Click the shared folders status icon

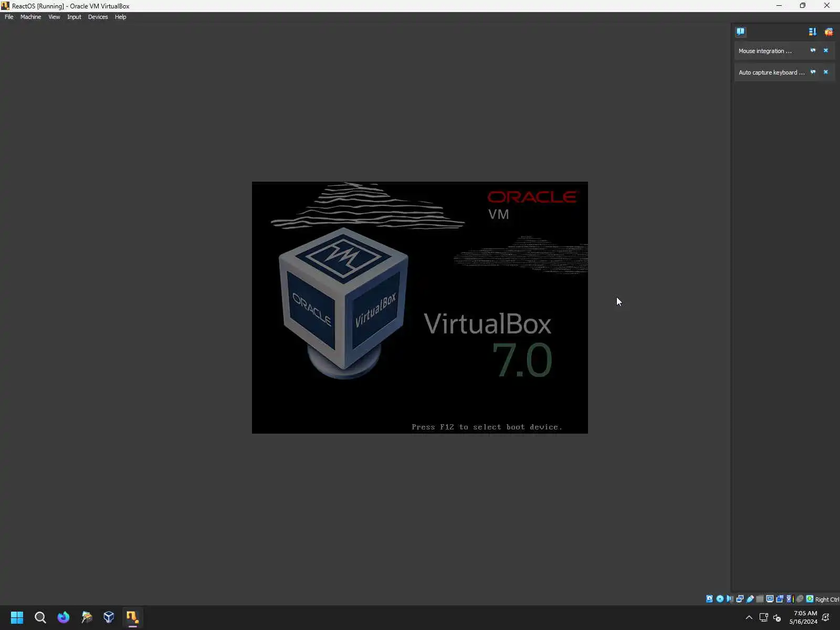coord(760,599)
